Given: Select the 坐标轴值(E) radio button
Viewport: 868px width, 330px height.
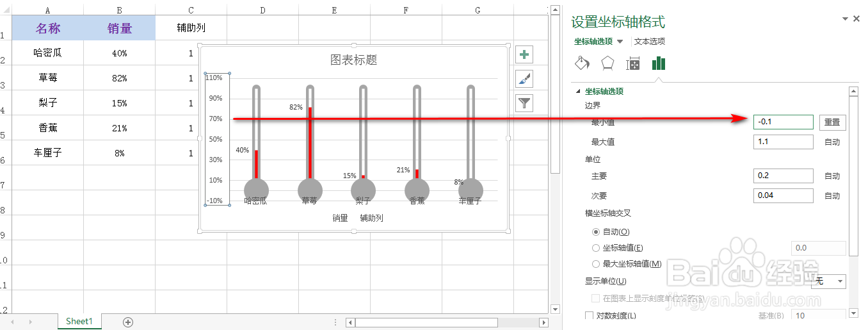Looking at the screenshot, I should [x=596, y=247].
